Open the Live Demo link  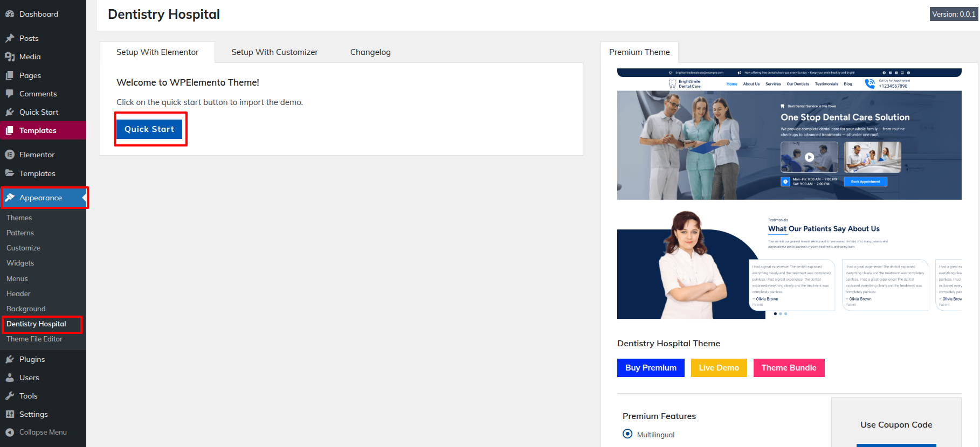pos(719,368)
